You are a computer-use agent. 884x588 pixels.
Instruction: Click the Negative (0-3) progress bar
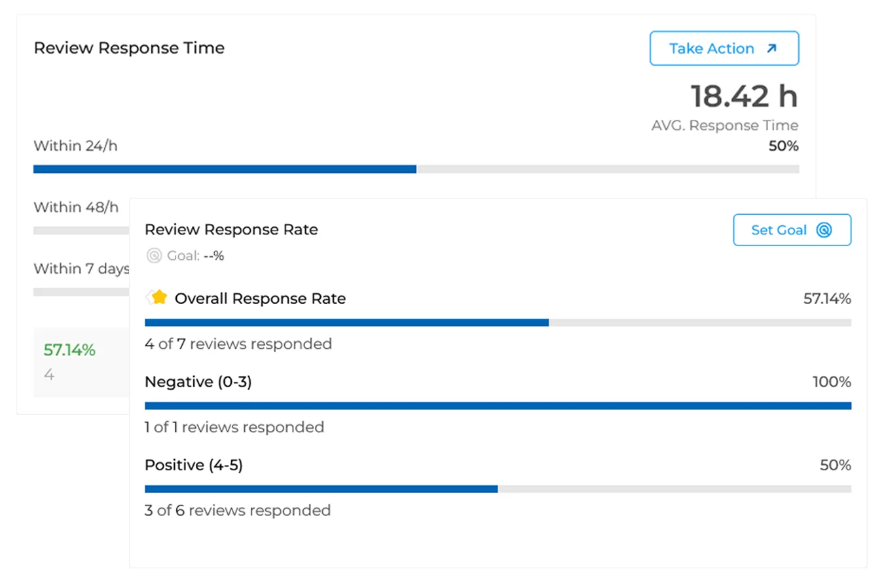498,406
